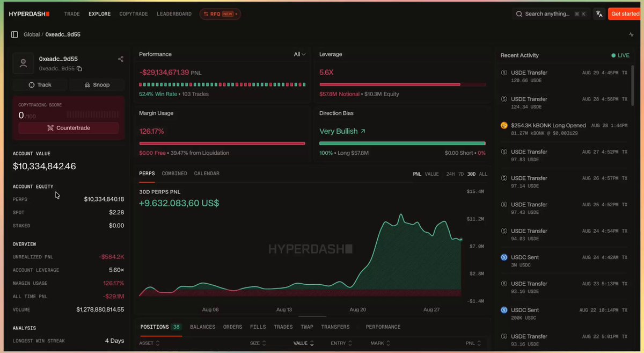
Task: Open the RFQ NEW pill button
Action: pyautogui.click(x=220, y=14)
